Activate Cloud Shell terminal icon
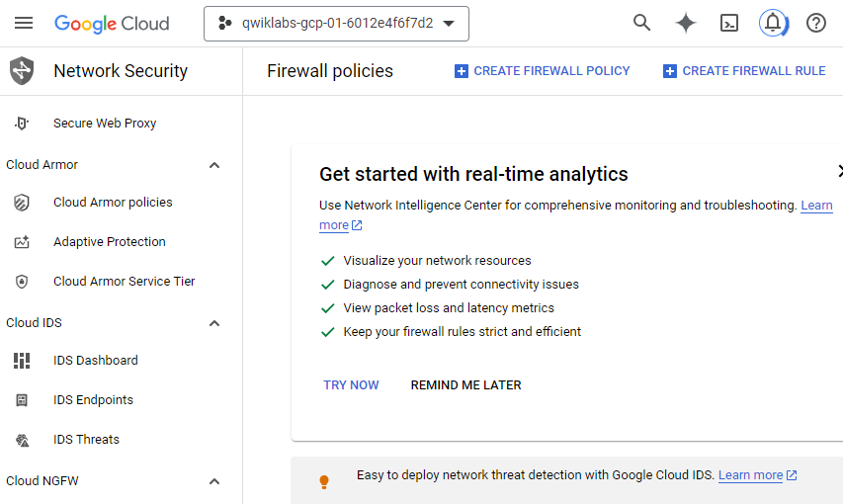Image resolution: width=843 pixels, height=504 pixels. pos(729,23)
